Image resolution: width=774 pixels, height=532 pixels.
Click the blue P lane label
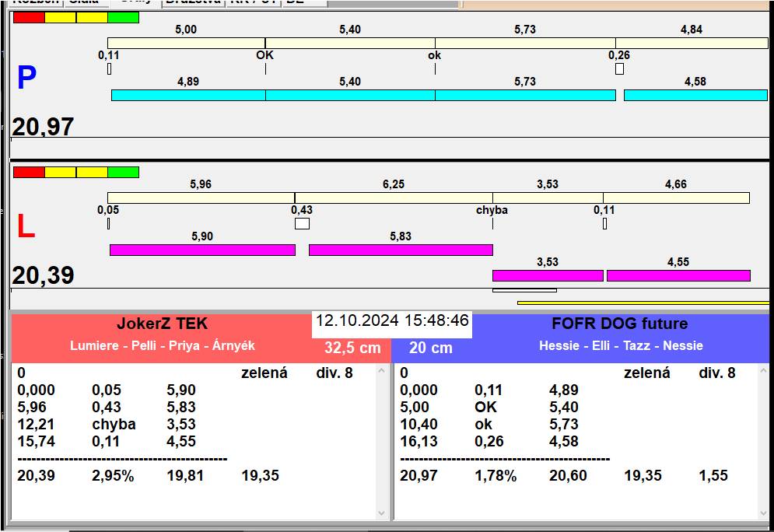[x=26, y=79]
